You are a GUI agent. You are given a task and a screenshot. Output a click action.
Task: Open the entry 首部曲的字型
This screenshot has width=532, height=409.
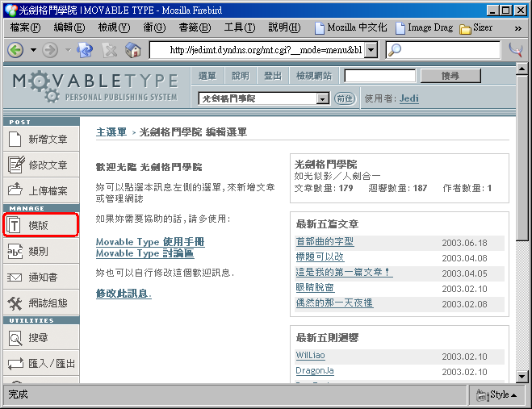pyautogui.click(x=325, y=241)
